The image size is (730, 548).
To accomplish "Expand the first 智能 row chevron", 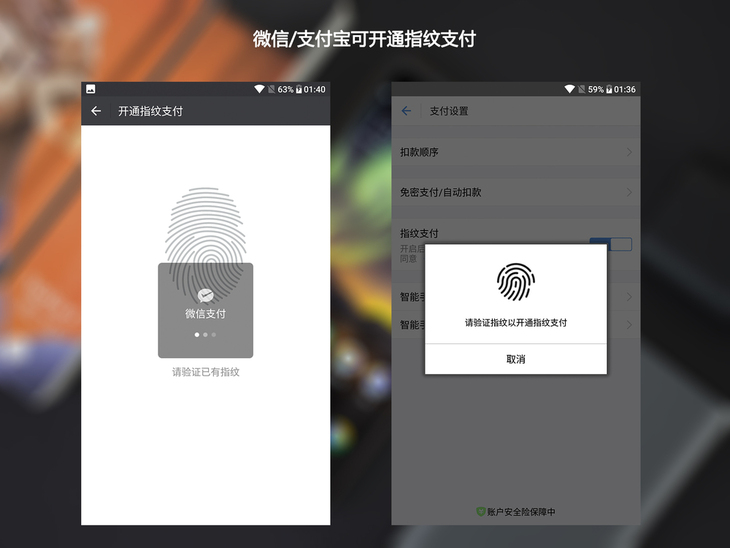I will [x=629, y=297].
